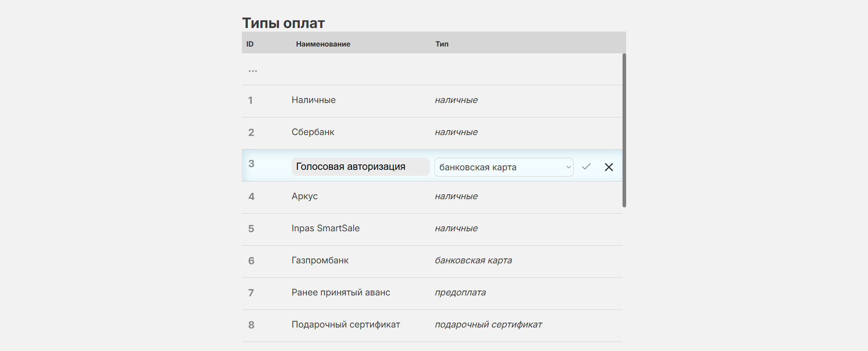Click Подарочный сертификат payment name
The image size is (868, 351).
(x=345, y=325)
